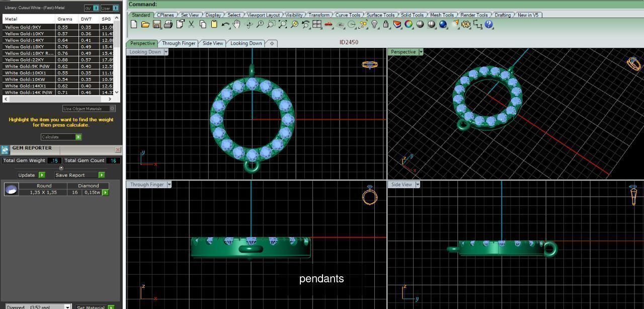Click the Undo arrow icon
This screenshot has width=644, height=309.
point(225,24)
